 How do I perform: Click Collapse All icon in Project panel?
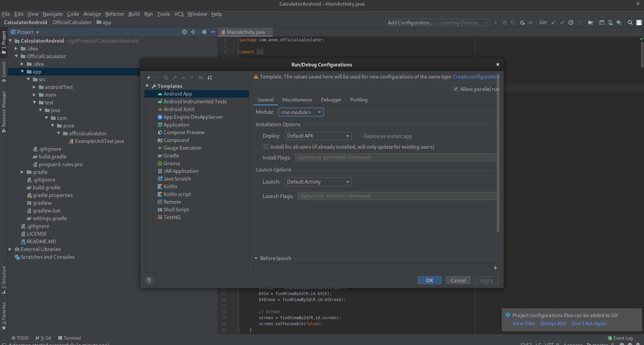[193, 32]
